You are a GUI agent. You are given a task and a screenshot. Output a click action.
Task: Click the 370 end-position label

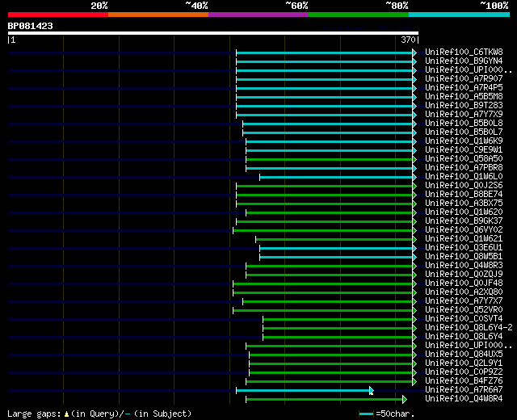point(408,40)
